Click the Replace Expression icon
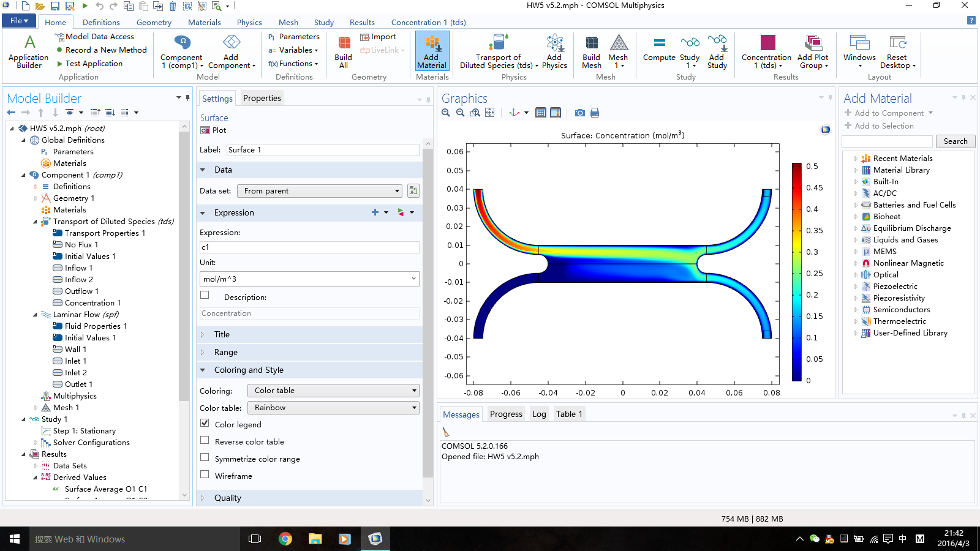Screen dimensions: 980x551 coord(401,212)
